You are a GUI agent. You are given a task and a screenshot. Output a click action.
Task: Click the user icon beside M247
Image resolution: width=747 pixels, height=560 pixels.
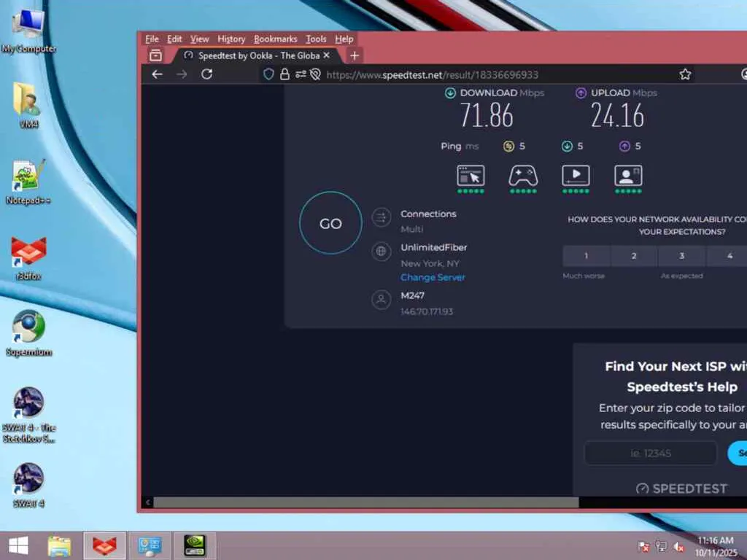pyautogui.click(x=381, y=300)
